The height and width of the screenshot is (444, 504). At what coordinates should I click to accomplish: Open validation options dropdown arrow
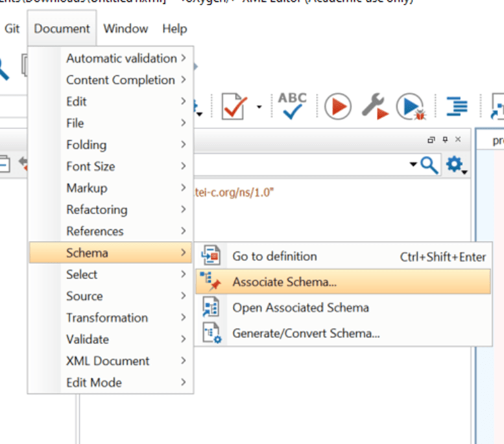[x=259, y=106]
